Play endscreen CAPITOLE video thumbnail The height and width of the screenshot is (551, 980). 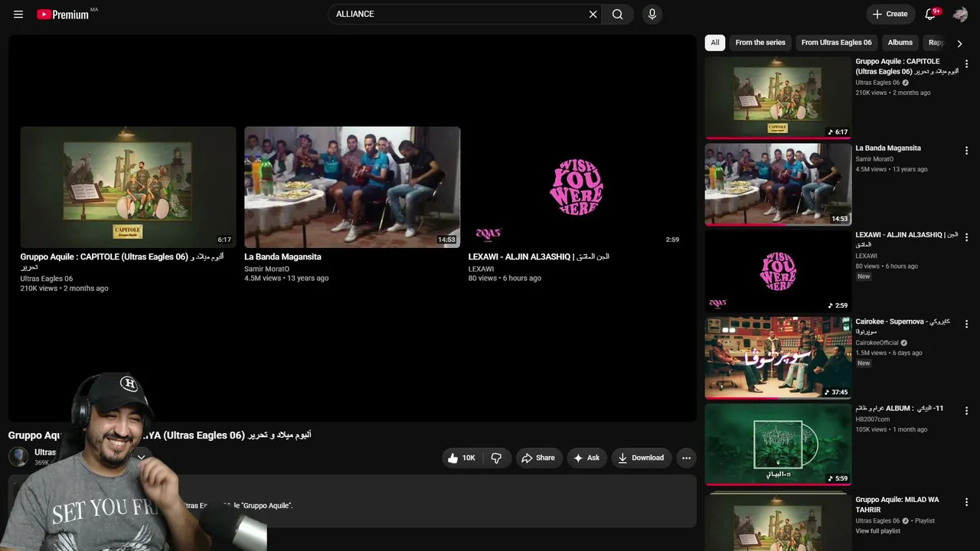128,187
